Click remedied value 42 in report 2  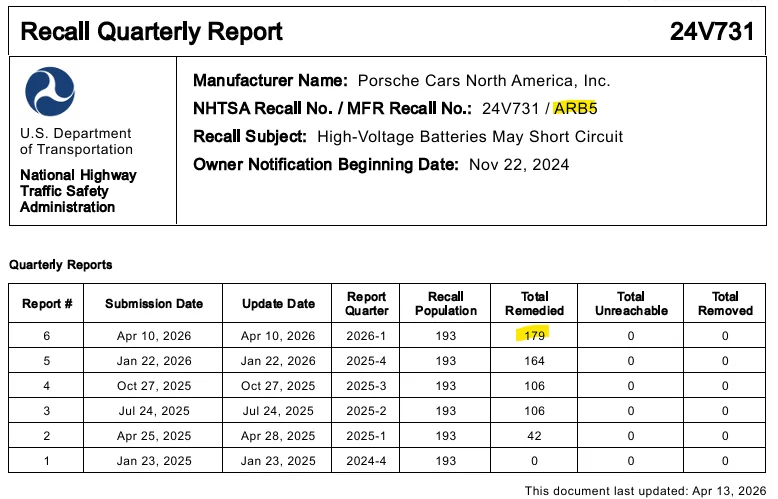point(534,436)
